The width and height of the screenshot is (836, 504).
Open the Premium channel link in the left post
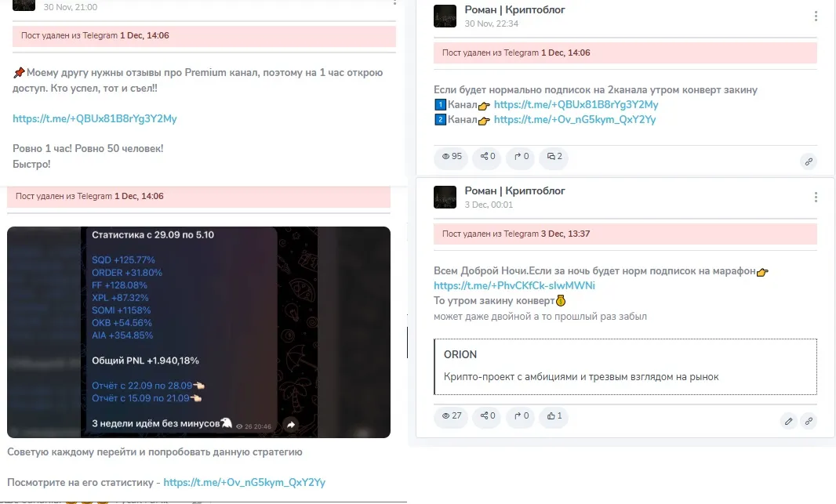click(x=94, y=119)
